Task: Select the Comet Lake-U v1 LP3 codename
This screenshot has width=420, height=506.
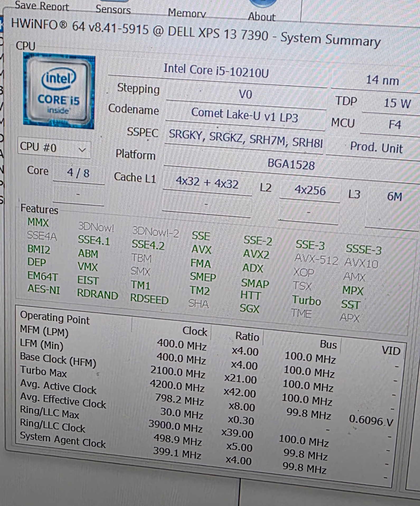Action: click(245, 115)
